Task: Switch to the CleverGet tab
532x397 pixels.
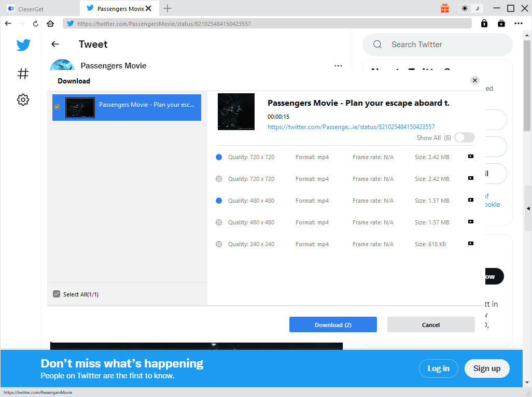Action: pyautogui.click(x=40, y=8)
